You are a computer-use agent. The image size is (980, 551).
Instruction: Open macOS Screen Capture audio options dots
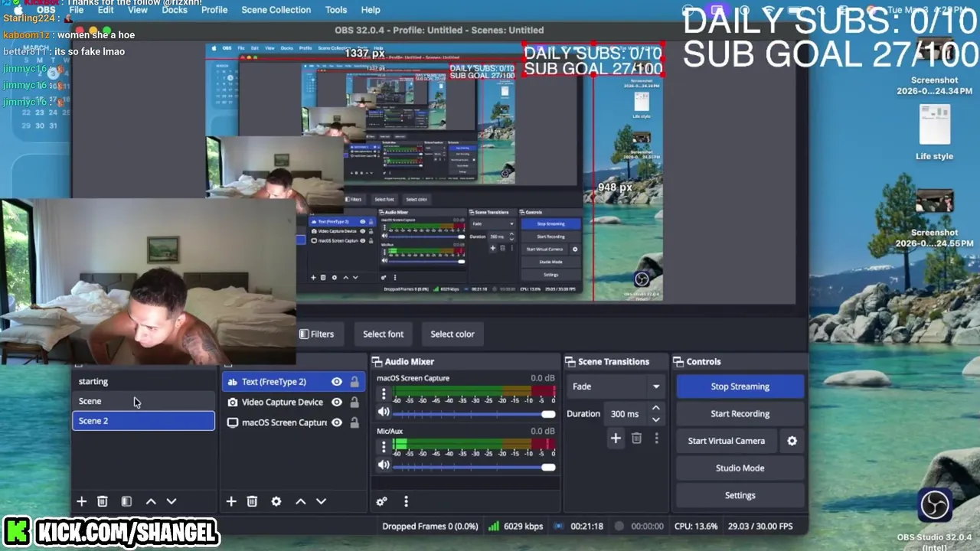tap(384, 393)
